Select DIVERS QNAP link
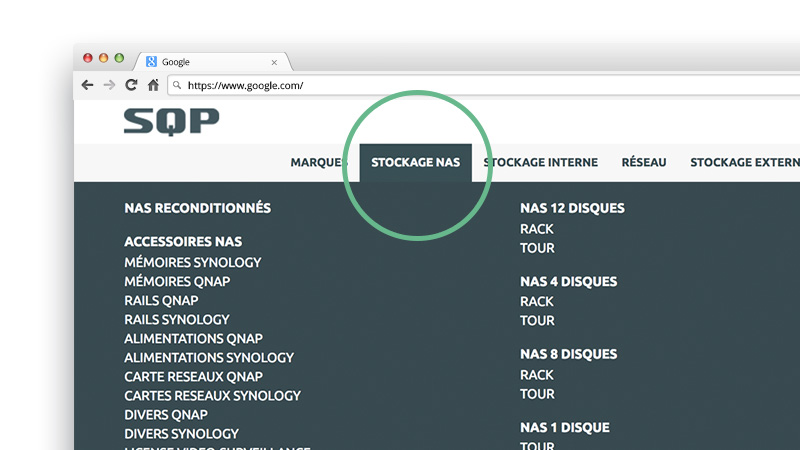 click(166, 415)
